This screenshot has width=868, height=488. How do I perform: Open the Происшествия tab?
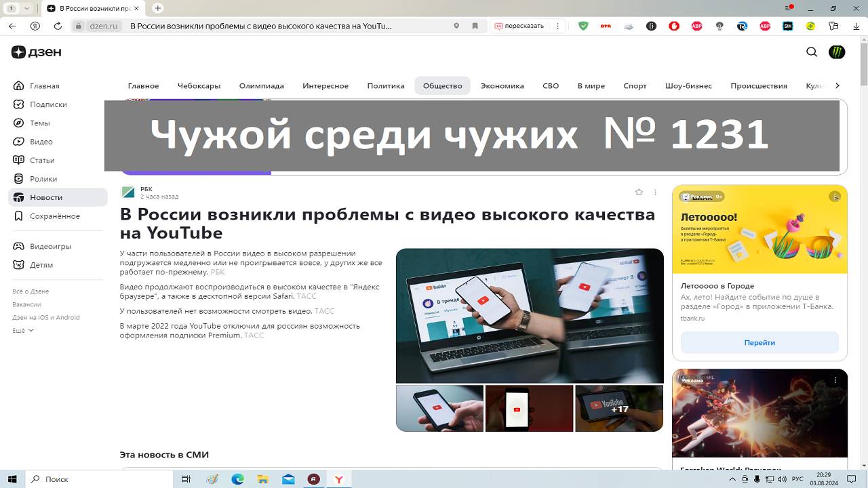[x=759, y=86]
